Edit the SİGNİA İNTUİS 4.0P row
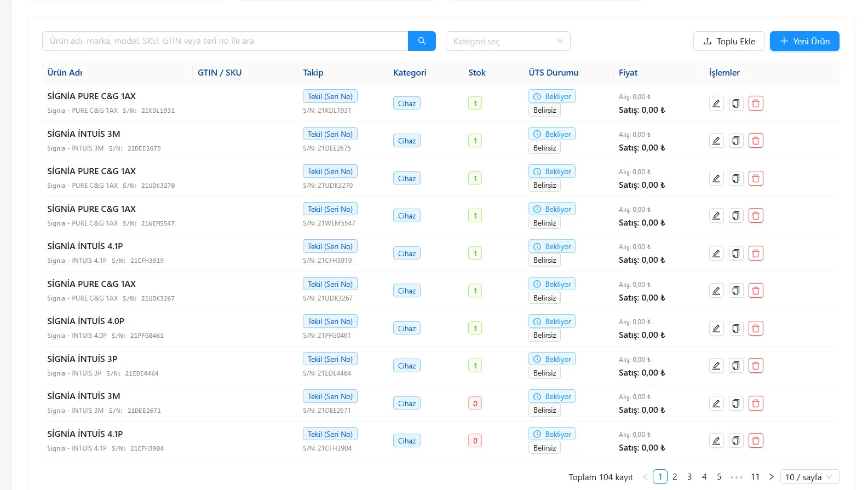 point(716,328)
